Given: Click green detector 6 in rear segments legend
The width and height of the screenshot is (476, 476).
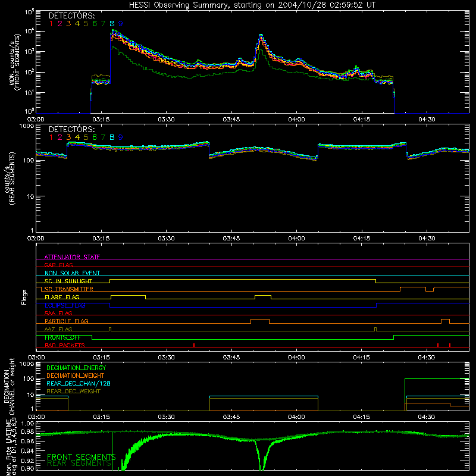Looking at the screenshot, I should (95, 137).
